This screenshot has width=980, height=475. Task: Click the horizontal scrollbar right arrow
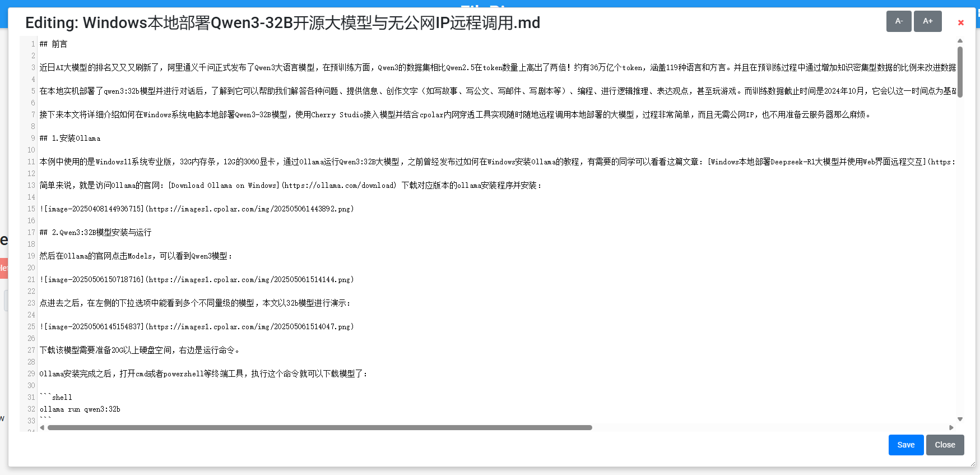951,427
